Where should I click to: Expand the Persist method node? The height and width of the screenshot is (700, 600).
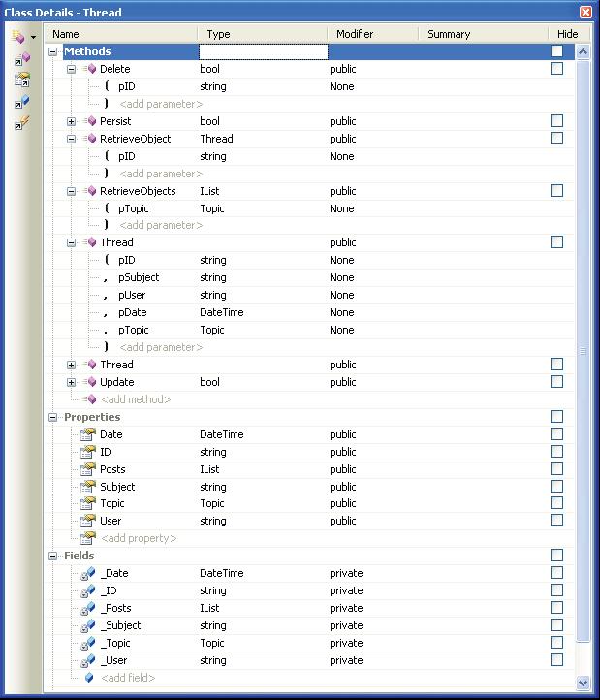pyautogui.click(x=71, y=121)
